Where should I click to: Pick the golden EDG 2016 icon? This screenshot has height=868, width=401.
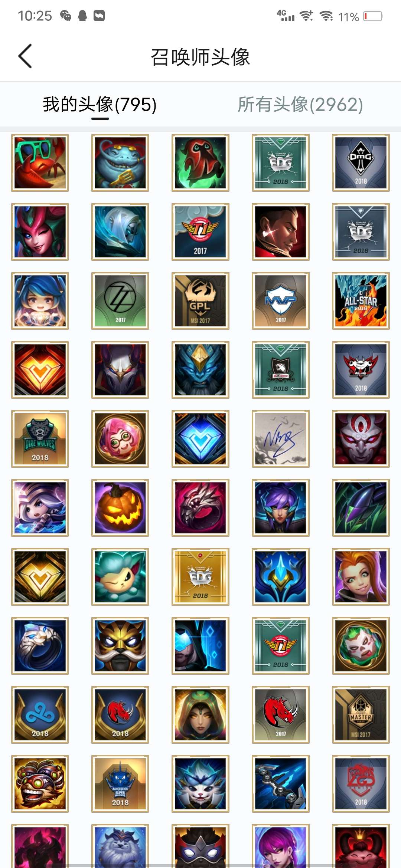click(x=200, y=577)
